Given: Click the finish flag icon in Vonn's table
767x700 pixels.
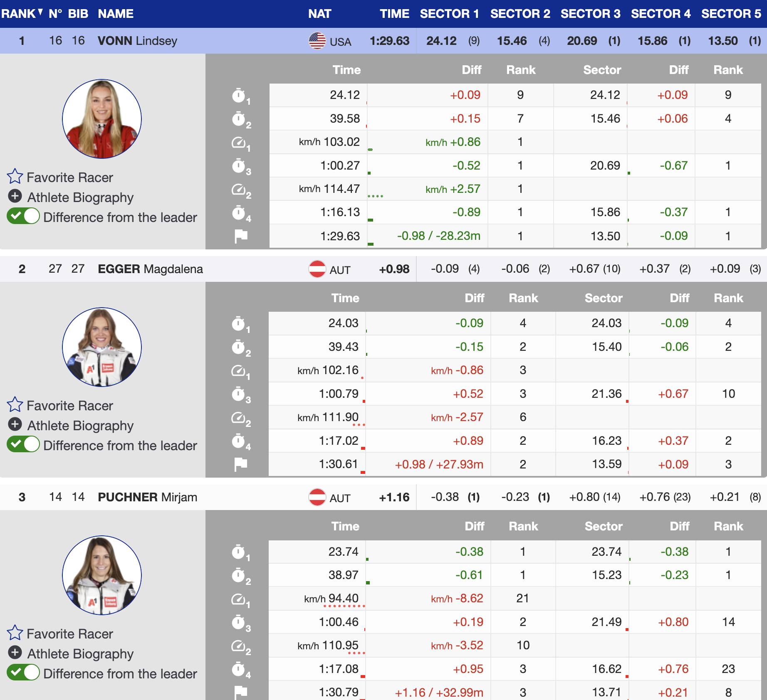Looking at the screenshot, I should click(240, 236).
